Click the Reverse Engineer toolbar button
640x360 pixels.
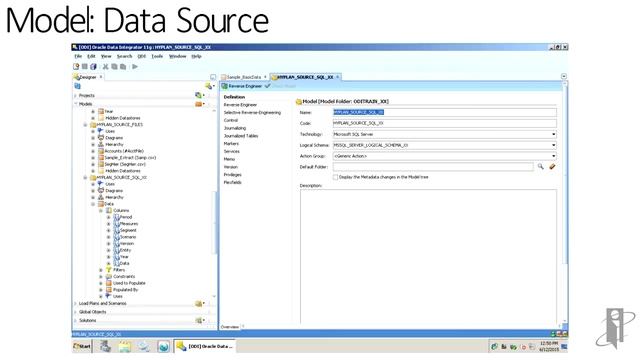point(242,86)
